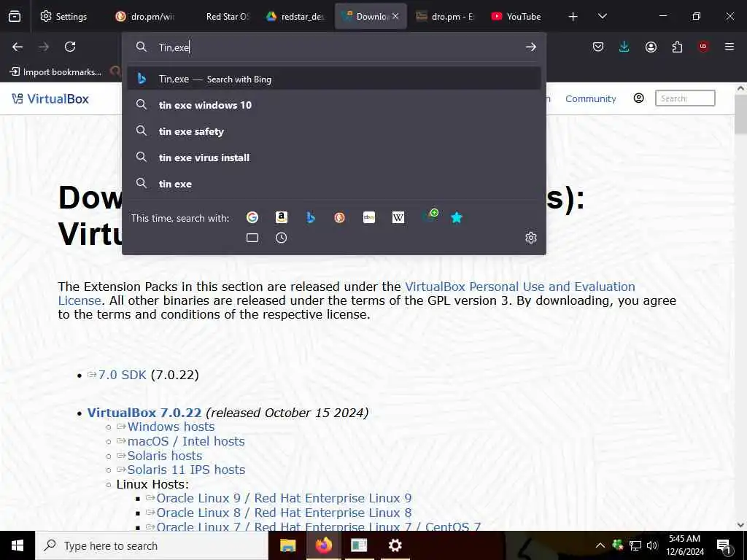Open the notification center icon

click(x=723, y=546)
